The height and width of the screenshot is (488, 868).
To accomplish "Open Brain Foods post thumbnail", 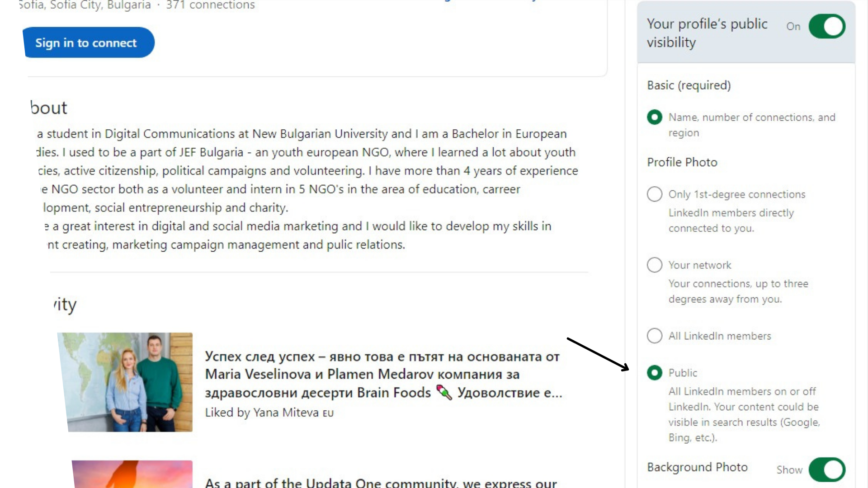I will point(125,382).
